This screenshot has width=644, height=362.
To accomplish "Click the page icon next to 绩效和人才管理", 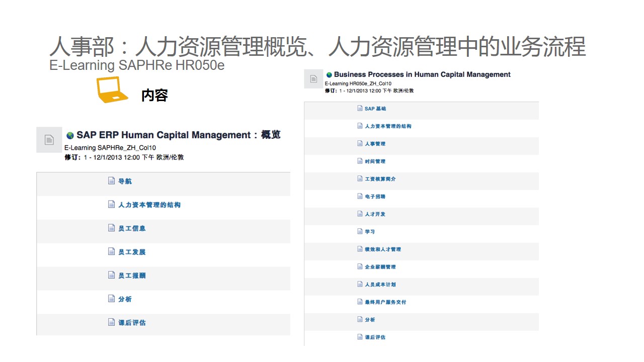I will click(x=360, y=249).
